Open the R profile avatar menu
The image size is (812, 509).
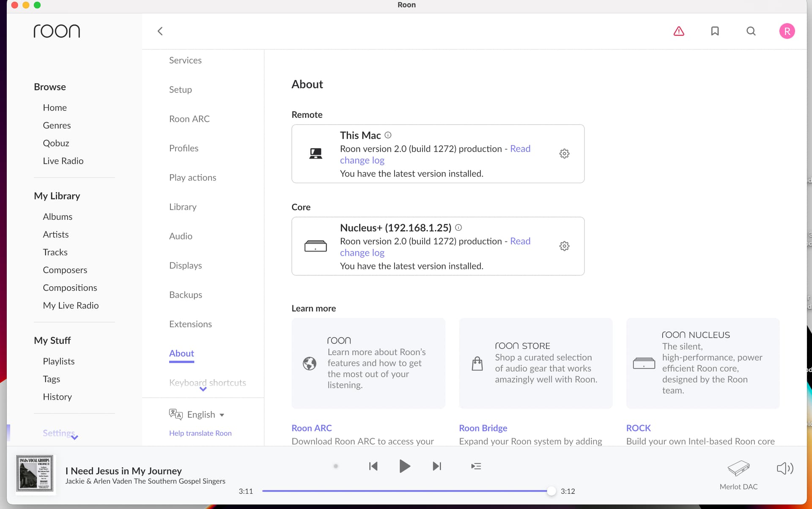pyautogui.click(x=787, y=31)
